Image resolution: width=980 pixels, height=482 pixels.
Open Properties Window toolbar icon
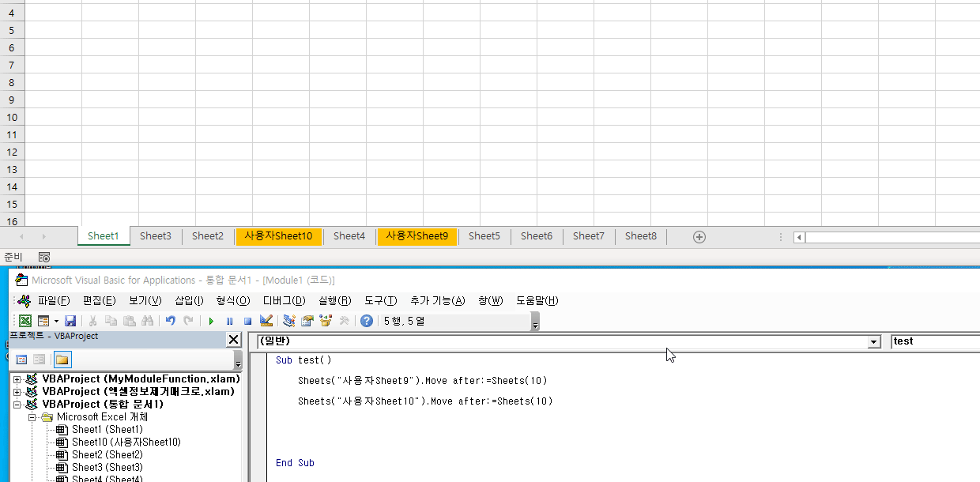pyautogui.click(x=307, y=321)
